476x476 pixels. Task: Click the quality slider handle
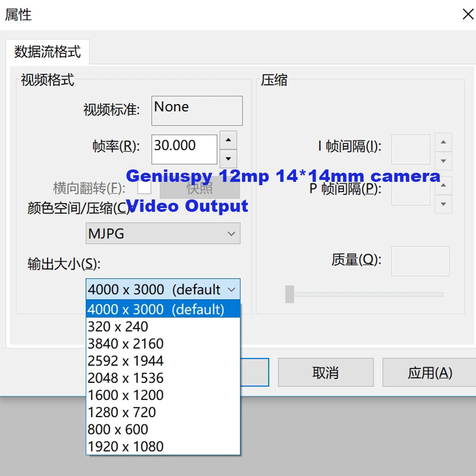pos(289,294)
